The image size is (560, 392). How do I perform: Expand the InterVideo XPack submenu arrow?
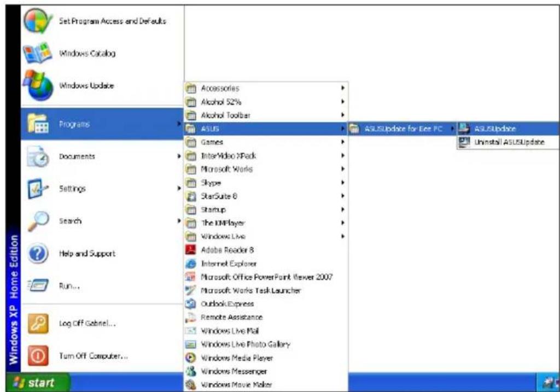click(342, 156)
